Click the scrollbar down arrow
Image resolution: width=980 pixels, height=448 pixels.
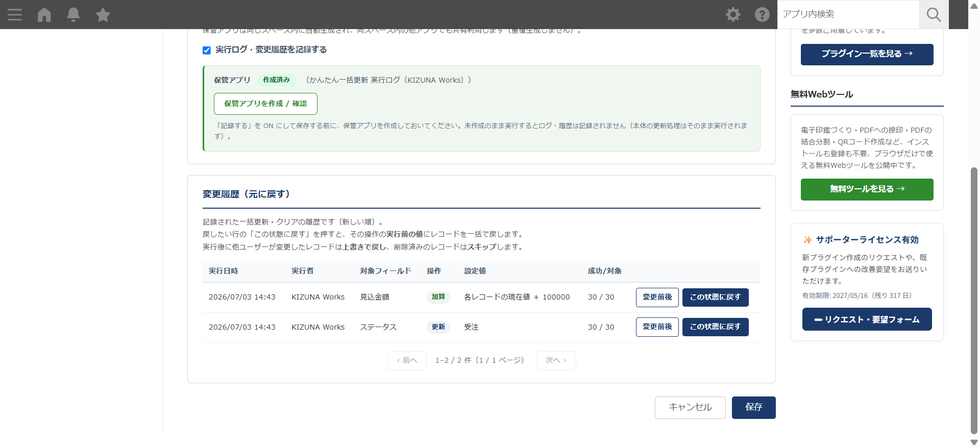[x=974, y=442]
